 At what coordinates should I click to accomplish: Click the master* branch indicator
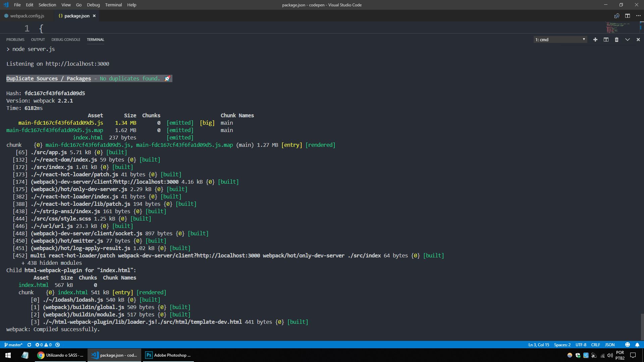point(14,345)
